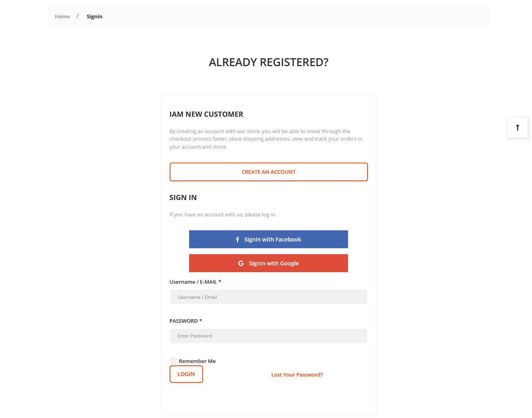The width and height of the screenshot is (532, 418).
Task: Click the "Remember Me" label text
Action: pyautogui.click(x=197, y=361)
